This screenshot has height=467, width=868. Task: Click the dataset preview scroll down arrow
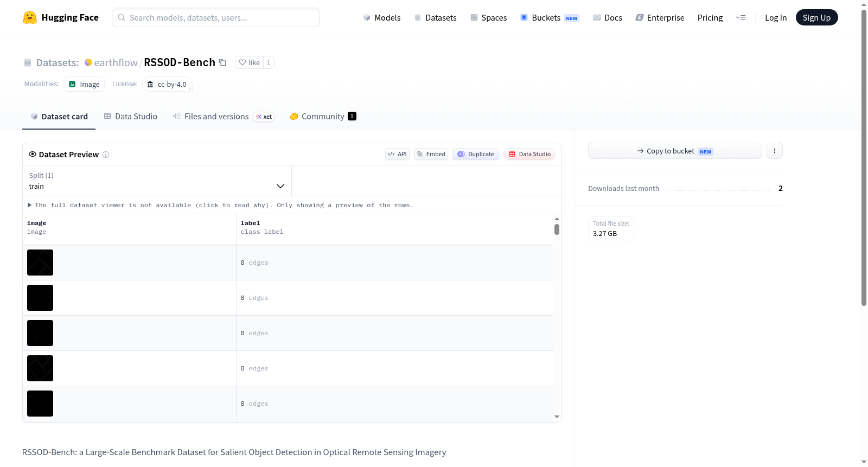click(557, 417)
